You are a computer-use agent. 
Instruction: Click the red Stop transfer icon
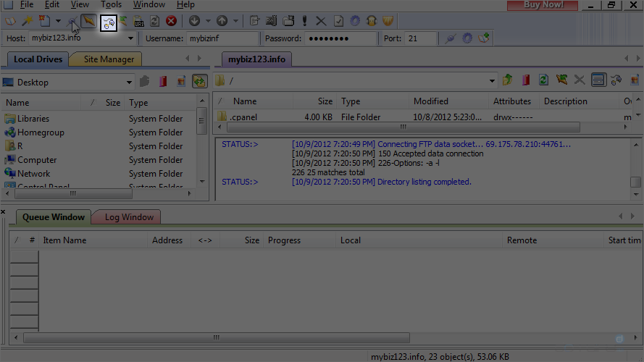click(x=171, y=22)
